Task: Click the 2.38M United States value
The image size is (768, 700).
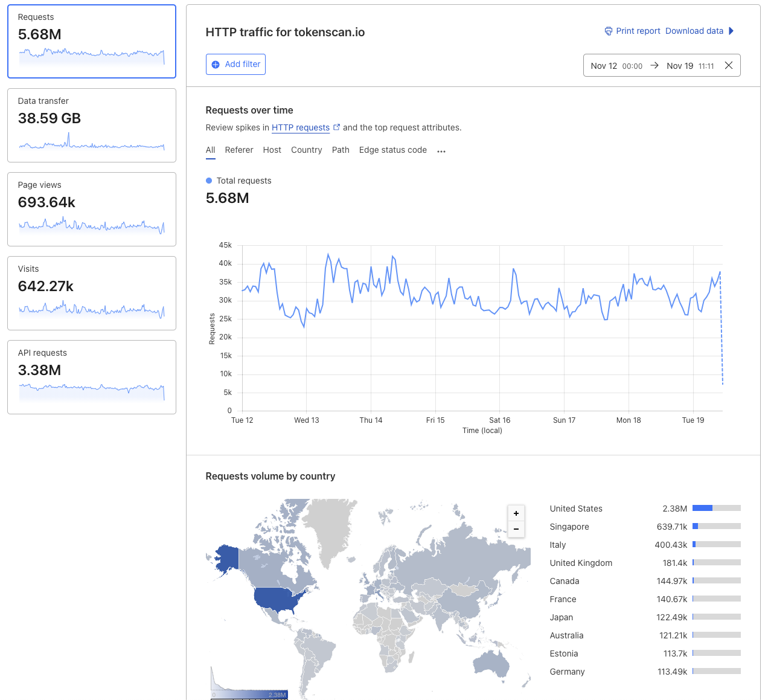Action: pyautogui.click(x=674, y=509)
